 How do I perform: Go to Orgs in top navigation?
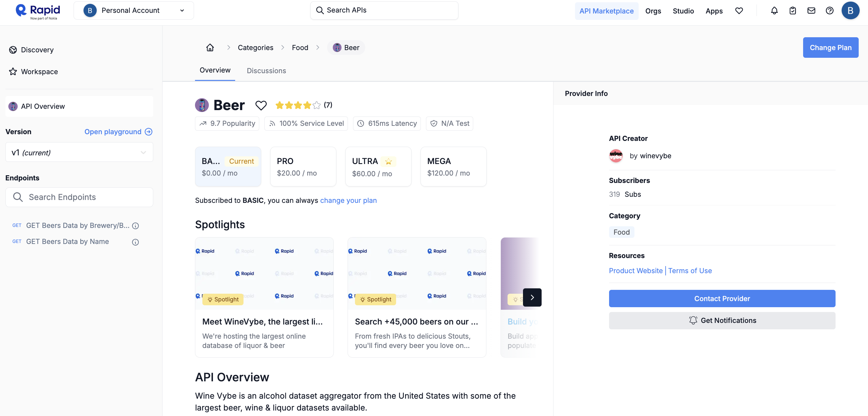click(653, 11)
